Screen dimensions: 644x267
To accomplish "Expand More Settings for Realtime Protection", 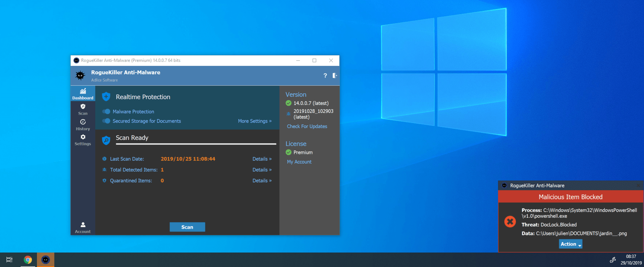I will pyautogui.click(x=255, y=121).
